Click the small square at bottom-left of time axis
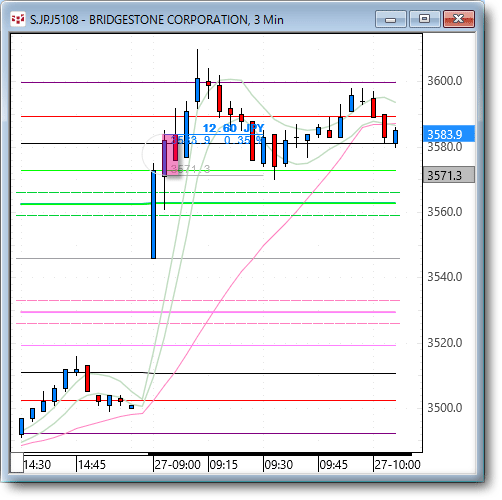This screenshot has width=502, height=500. [x=17, y=462]
